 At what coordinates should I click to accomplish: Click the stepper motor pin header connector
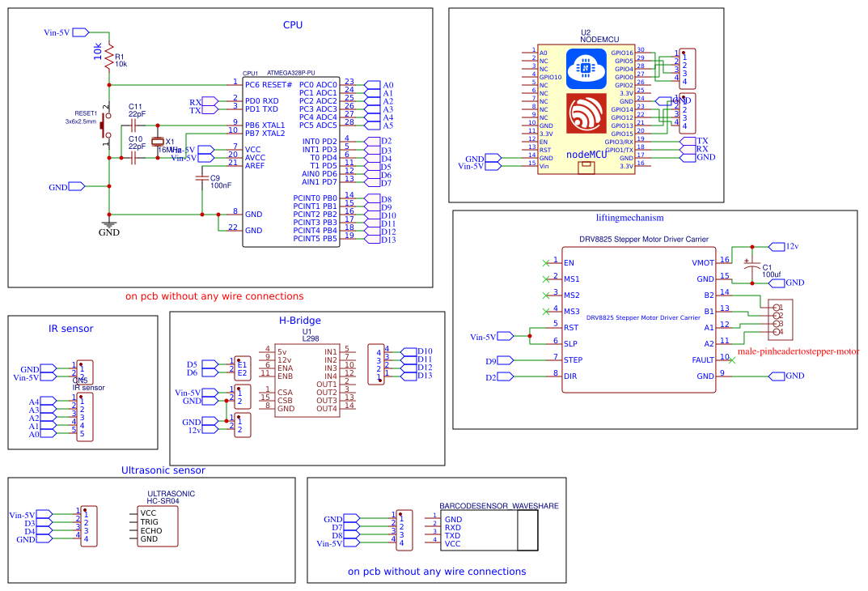(x=780, y=320)
